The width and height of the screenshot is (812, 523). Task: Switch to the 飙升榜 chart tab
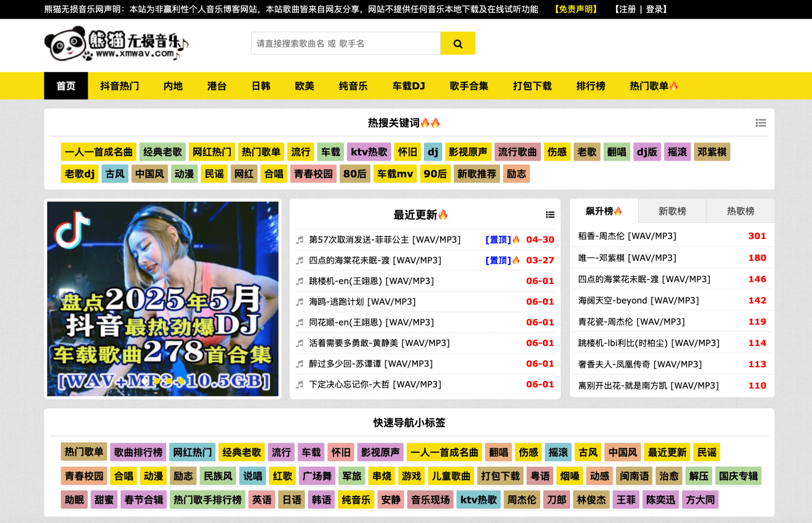click(x=604, y=211)
